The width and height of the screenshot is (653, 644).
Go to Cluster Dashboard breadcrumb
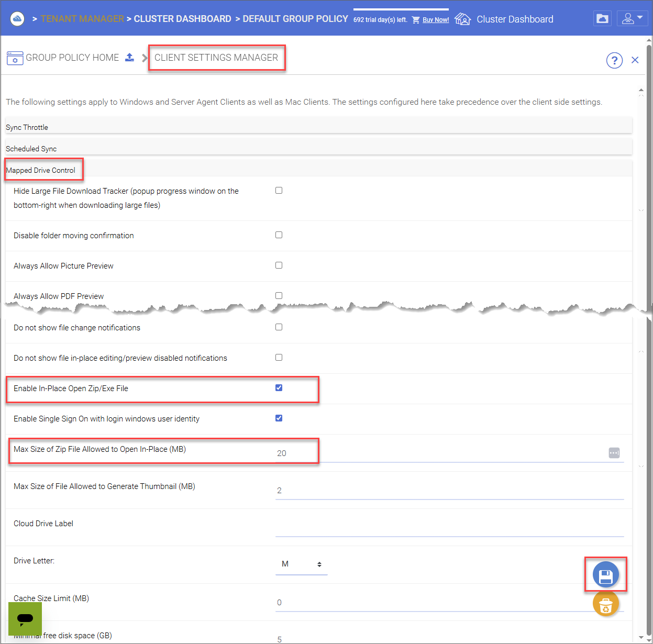pos(182,19)
